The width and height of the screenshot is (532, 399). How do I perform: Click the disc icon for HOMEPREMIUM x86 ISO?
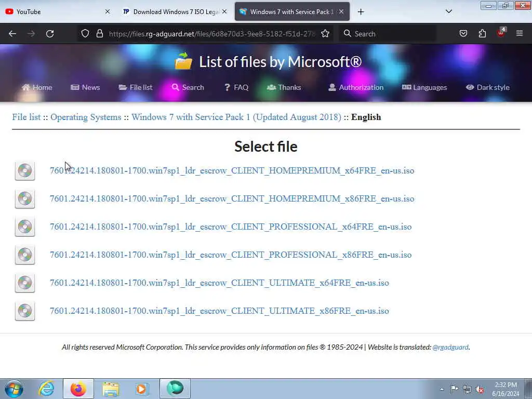click(25, 199)
